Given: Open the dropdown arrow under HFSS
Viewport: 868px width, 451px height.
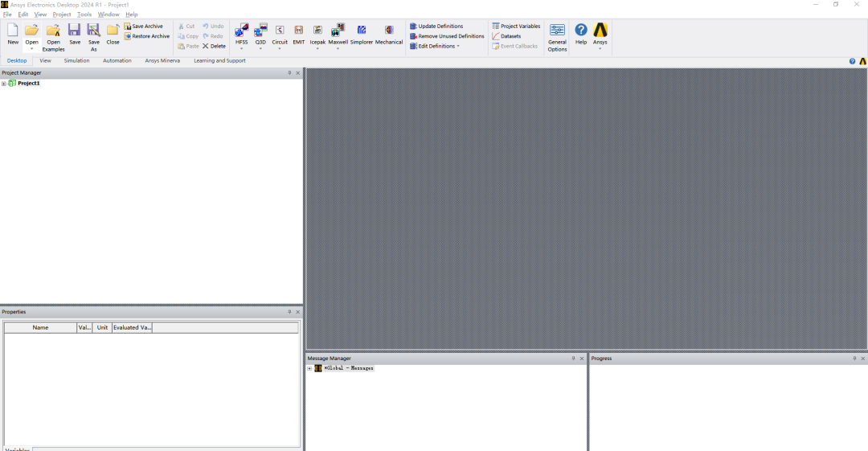Looking at the screenshot, I should (x=241, y=49).
